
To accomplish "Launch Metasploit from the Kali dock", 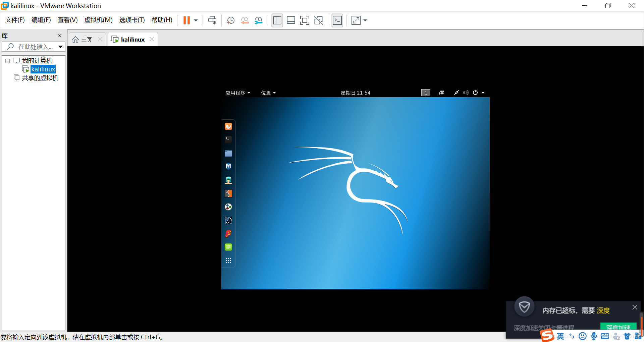I will click(228, 166).
